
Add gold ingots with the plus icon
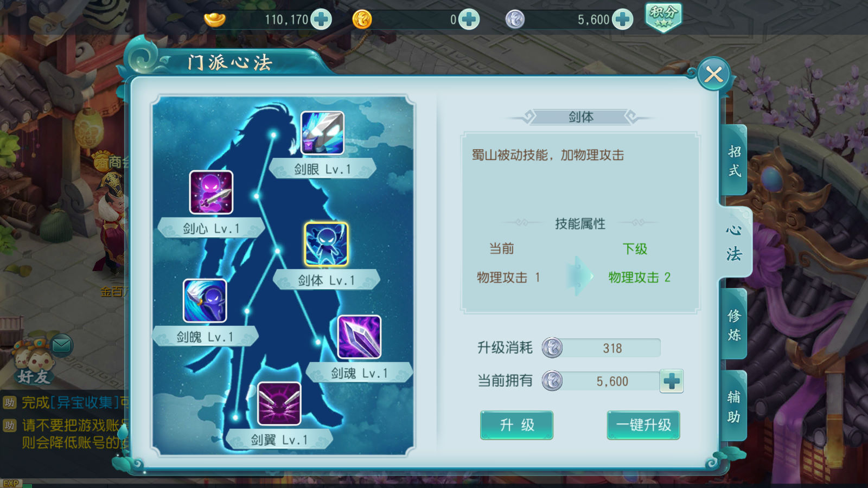pos(321,20)
